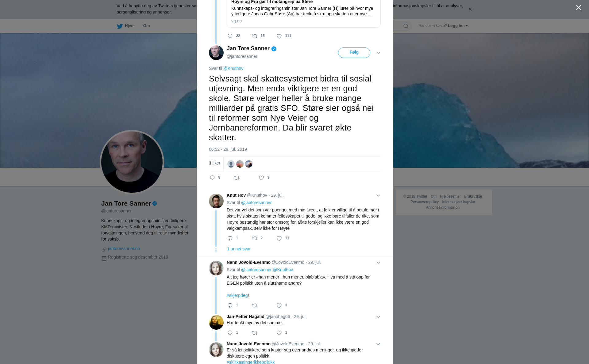Reply to the main tweet with 8 replies

coord(212,178)
